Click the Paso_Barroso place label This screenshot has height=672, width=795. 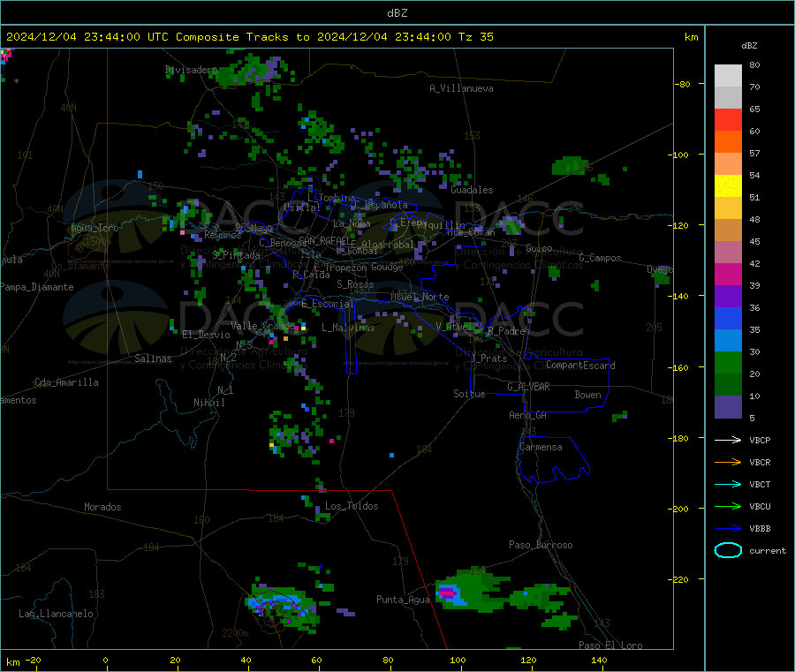coord(541,545)
